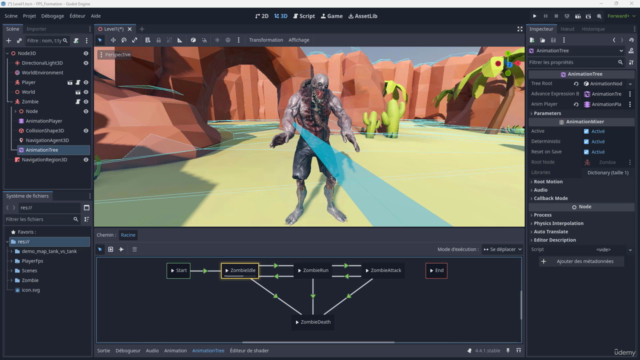
Task: Click the lock selected node icon
Action: pyautogui.click(x=158, y=40)
